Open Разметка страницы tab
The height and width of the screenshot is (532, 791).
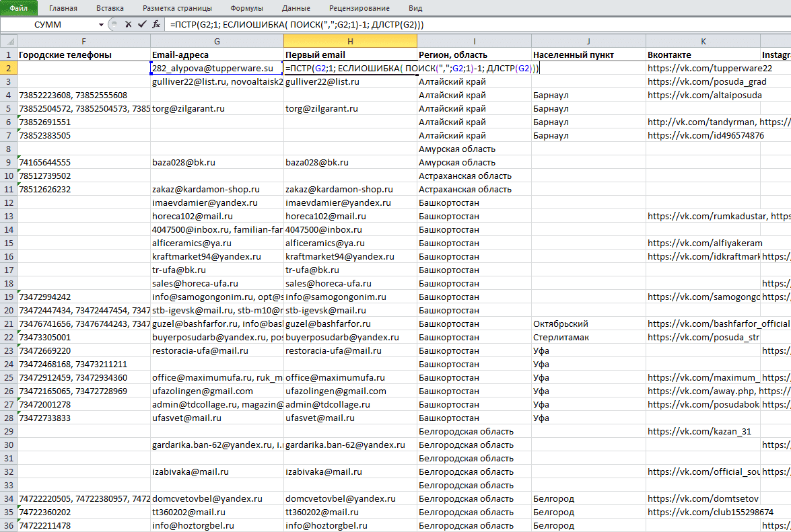(177, 8)
